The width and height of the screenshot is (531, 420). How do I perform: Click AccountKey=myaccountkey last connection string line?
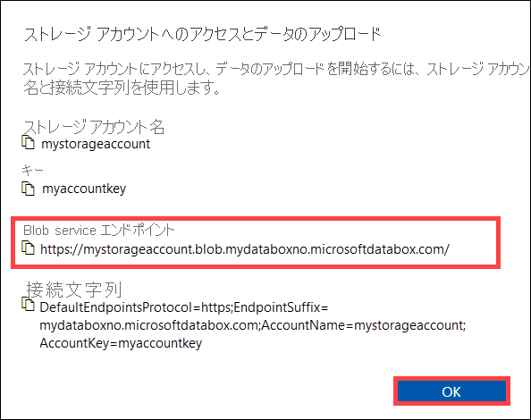(121, 343)
